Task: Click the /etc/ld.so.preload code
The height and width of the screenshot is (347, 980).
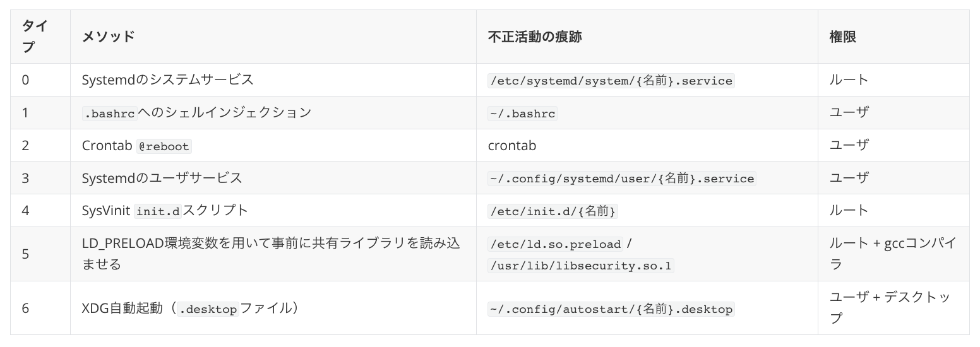Action: (556, 244)
